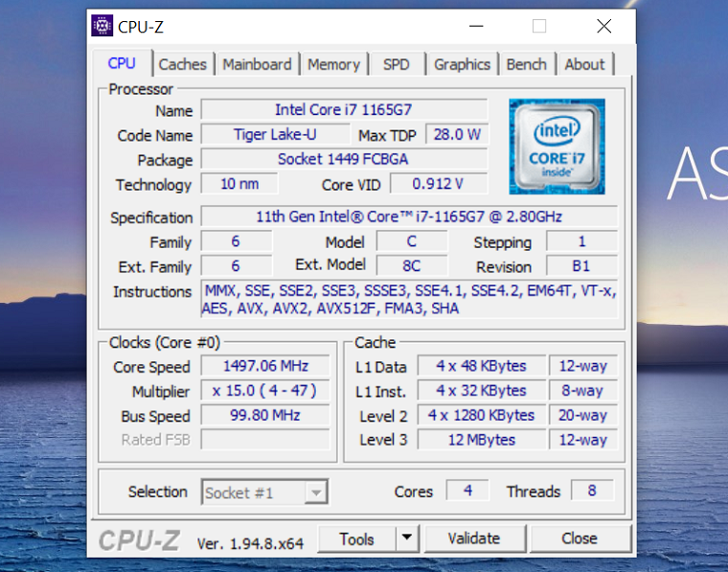Viewport: 728px width, 572px height.
Task: Click the Max TDP value '28.0 W'
Action: [457, 134]
